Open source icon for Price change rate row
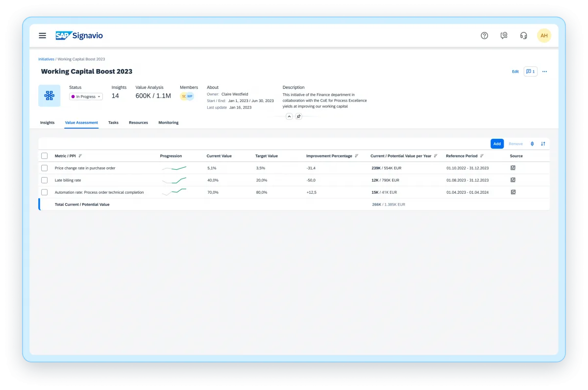Screen dimensions: 588x390 [513, 168]
